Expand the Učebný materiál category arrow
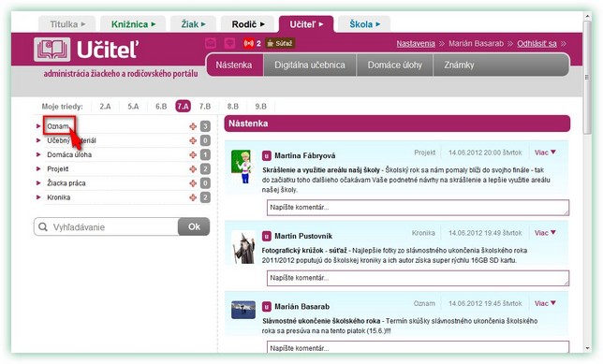This screenshot has width=603, height=364. (38, 140)
